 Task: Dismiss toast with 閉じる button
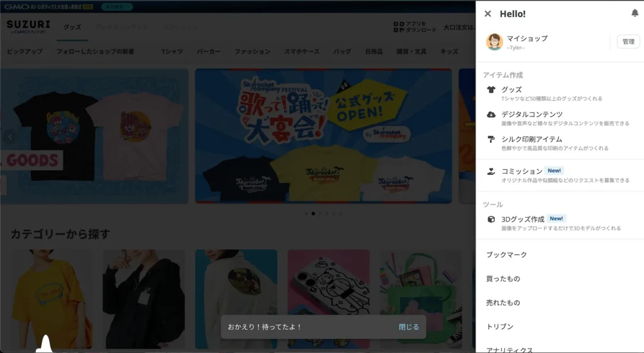point(409,327)
